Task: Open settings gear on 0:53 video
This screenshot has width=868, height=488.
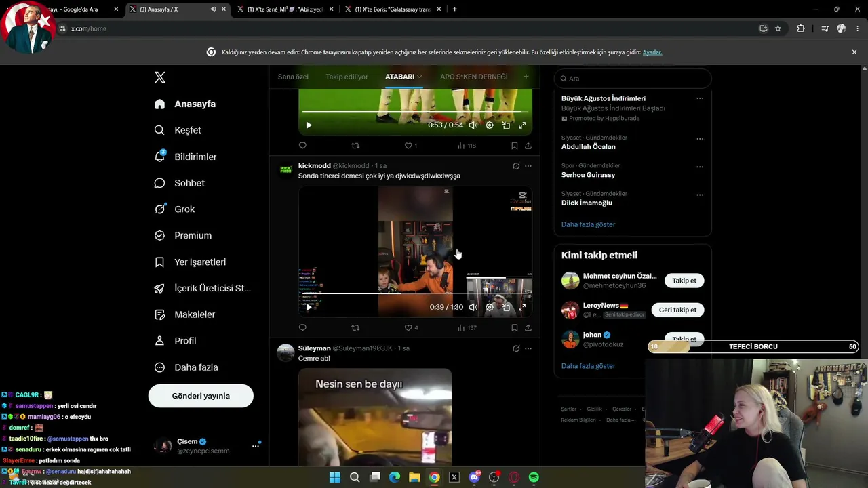Action: (490, 125)
